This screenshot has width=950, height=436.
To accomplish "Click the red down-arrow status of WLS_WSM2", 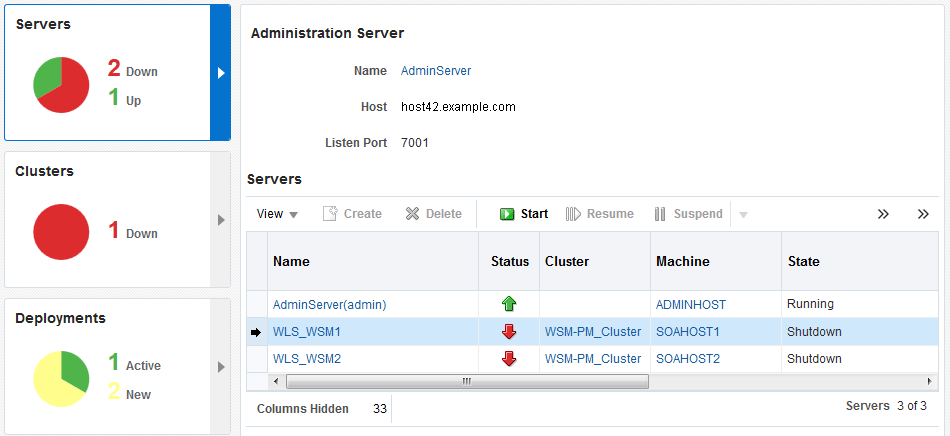I will (x=509, y=358).
